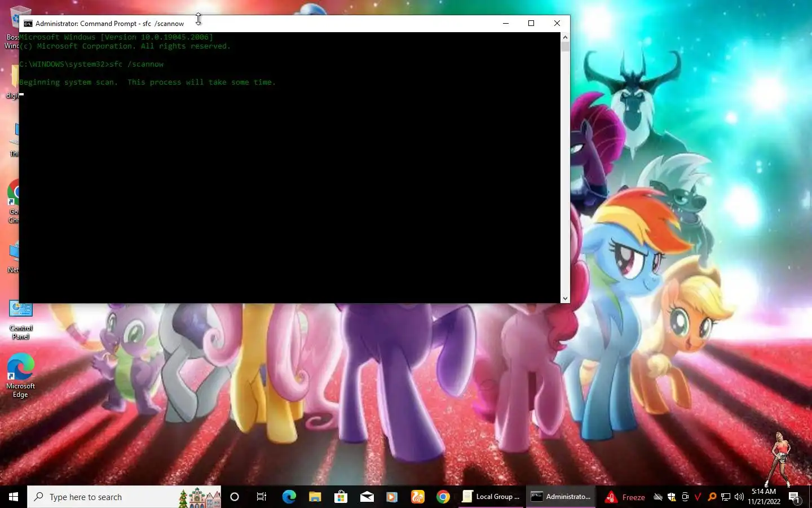
Task: Click the Command Prompt scrollbar thumb
Action: point(565,47)
